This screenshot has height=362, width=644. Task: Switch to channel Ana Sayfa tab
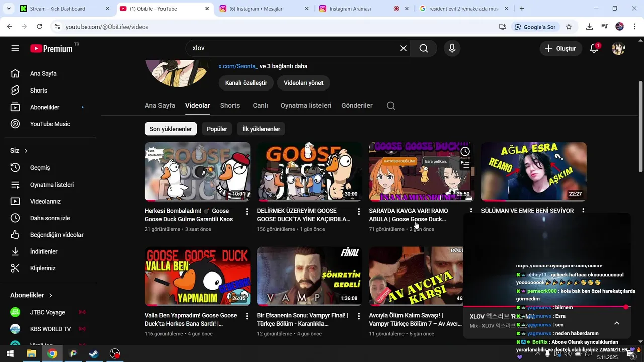pos(160,105)
